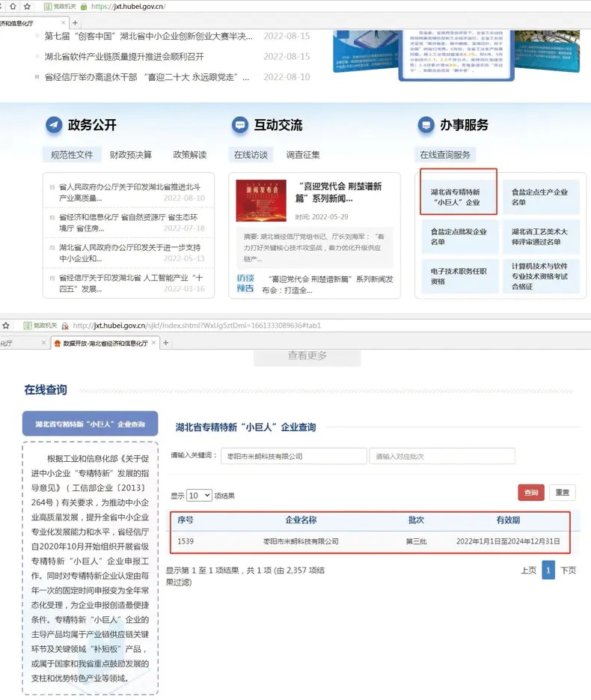Open the 第七届“创客中国” news headline
Screen dimensions: 591x700
coord(149,36)
